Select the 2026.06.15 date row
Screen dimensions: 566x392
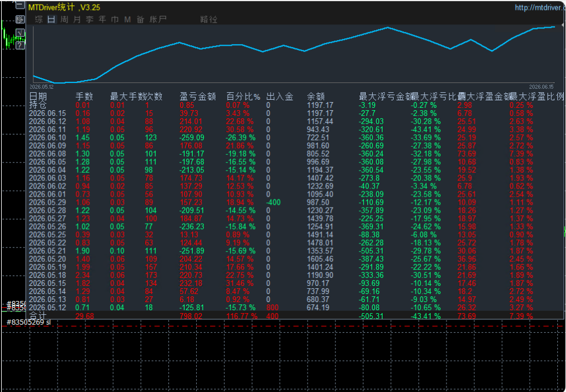point(47,113)
